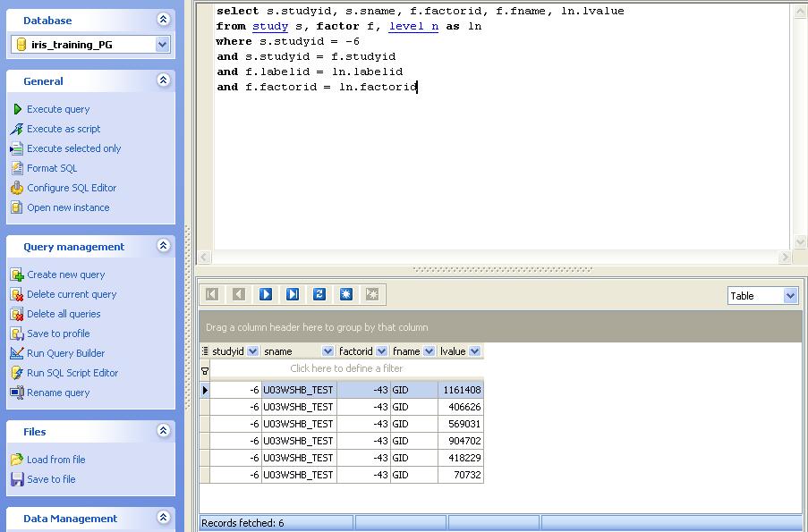Screen dimensions: 808x532
Task: Collapse the Data Management panel
Action: 164,518
